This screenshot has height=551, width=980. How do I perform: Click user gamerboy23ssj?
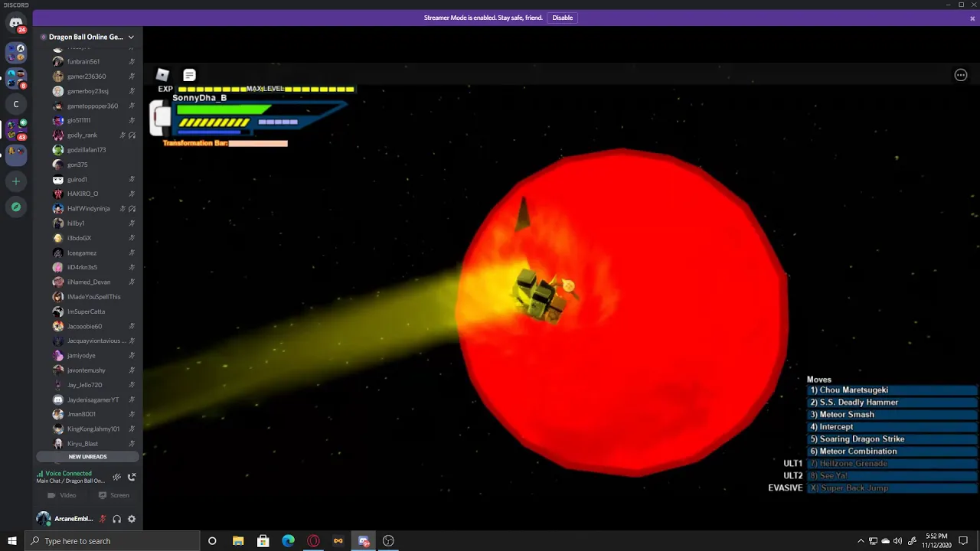coord(87,91)
